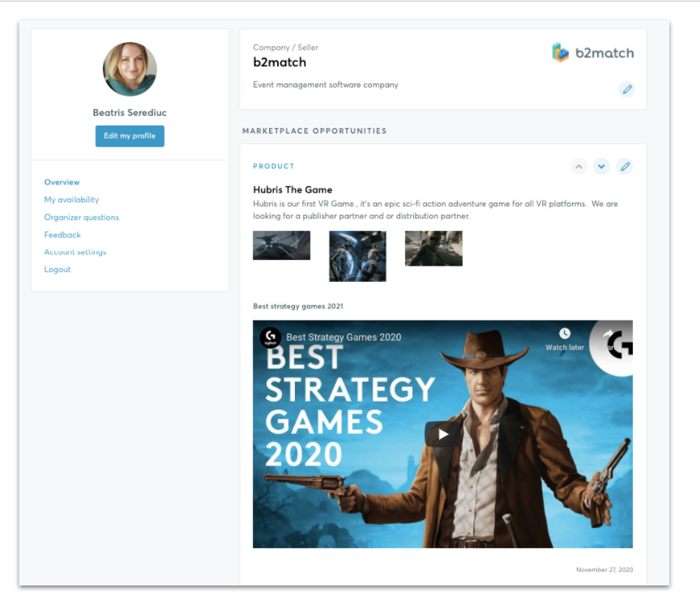Click the b2match company name heading
700x600 pixels.
pos(280,62)
